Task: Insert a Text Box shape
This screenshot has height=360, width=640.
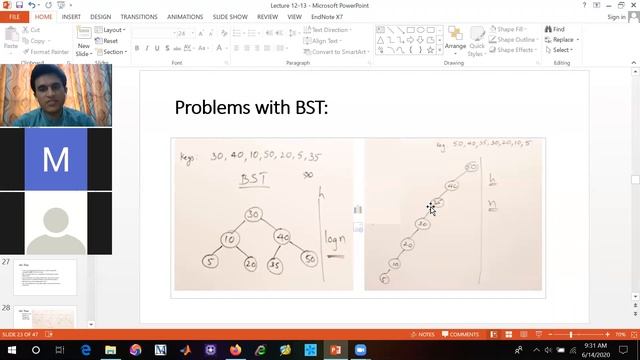Action: (380, 30)
